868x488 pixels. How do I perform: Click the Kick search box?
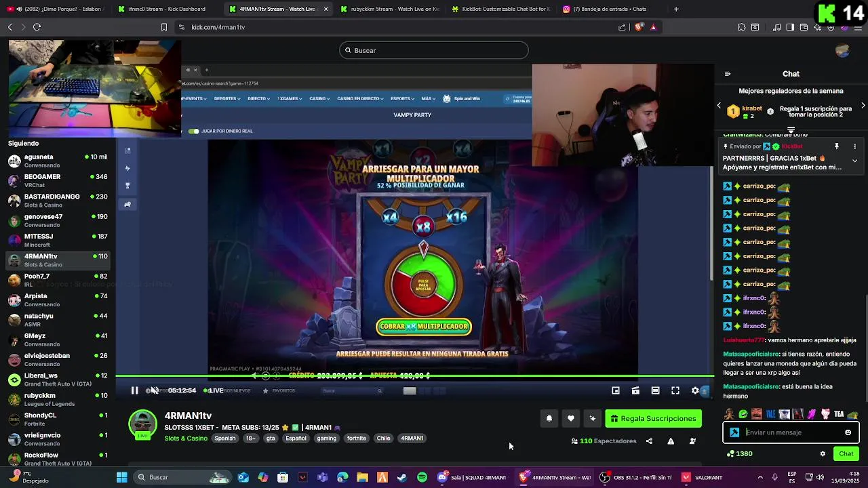[434, 50]
